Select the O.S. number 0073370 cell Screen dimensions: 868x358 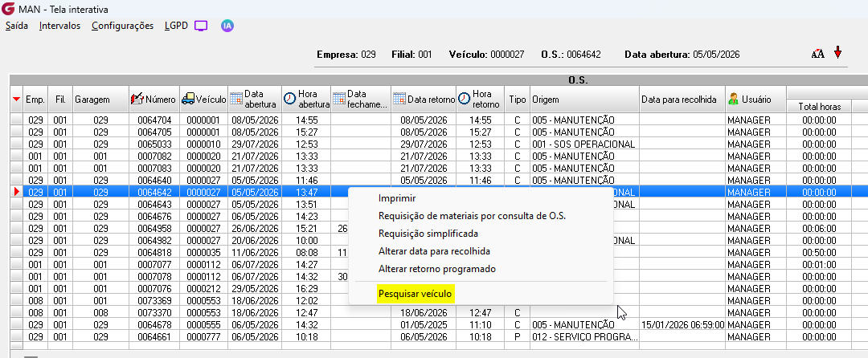156,313
